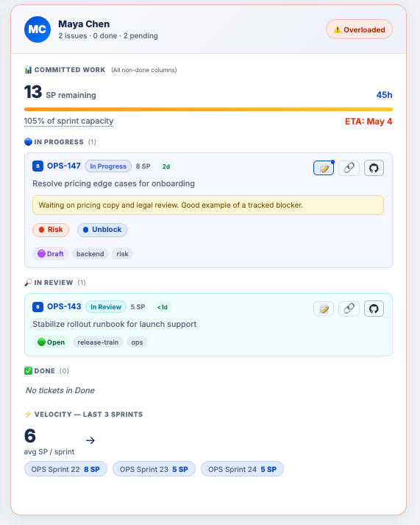Click '2 issues · 0 done · 2 pending' summary
Image resolution: width=420 pixels, height=525 pixels.
(x=108, y=36)
